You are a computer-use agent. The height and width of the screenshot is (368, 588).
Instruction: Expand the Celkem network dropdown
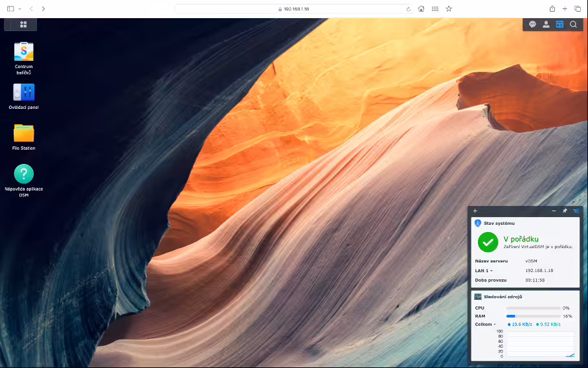click(x=485, y=324)
